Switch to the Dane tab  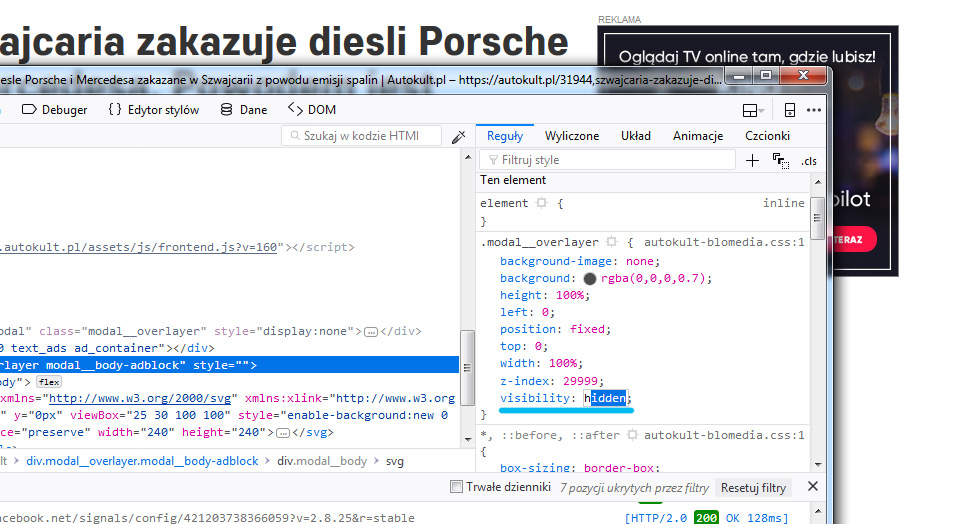tap(244, 110)
